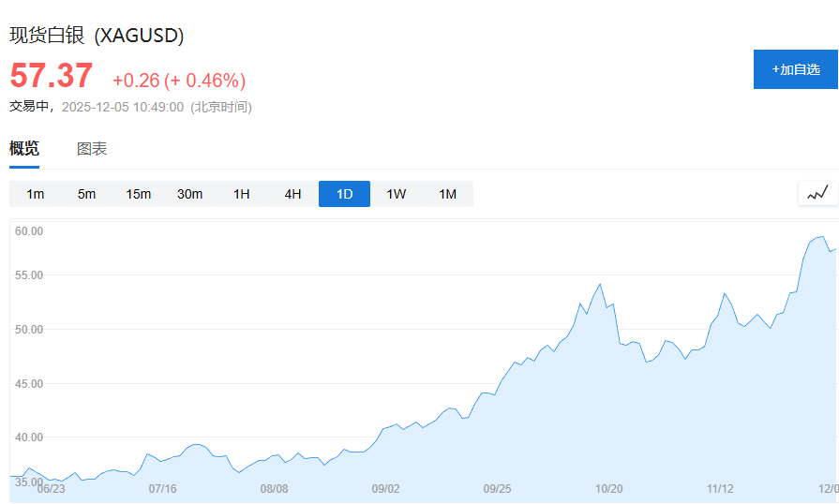Switch chart to 15m interval
Viewport: 839px width, 504px height.
pyautogui.click(x=139, y=194)
